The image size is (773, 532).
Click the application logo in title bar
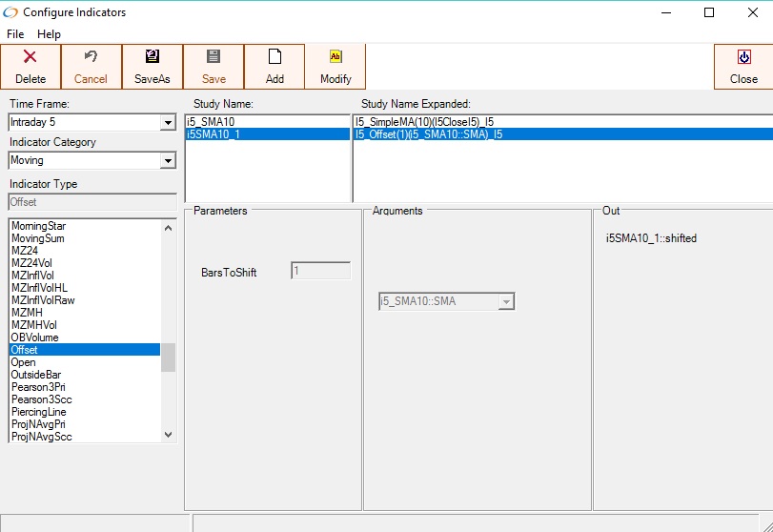coord(11,12)
